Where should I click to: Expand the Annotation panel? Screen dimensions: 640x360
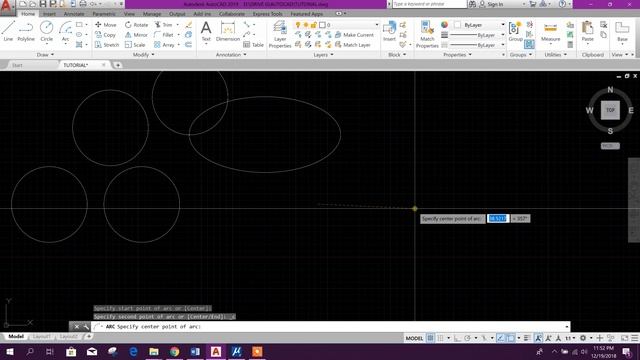click(x=231, y=54)
